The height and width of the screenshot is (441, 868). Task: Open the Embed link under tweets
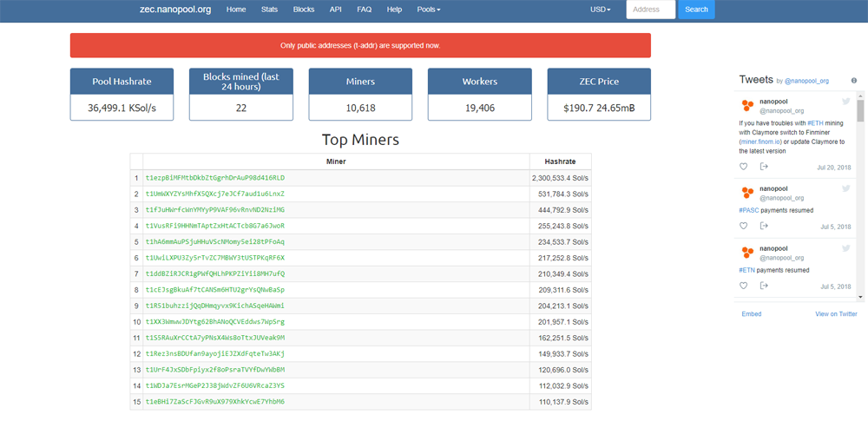[751, 313]
